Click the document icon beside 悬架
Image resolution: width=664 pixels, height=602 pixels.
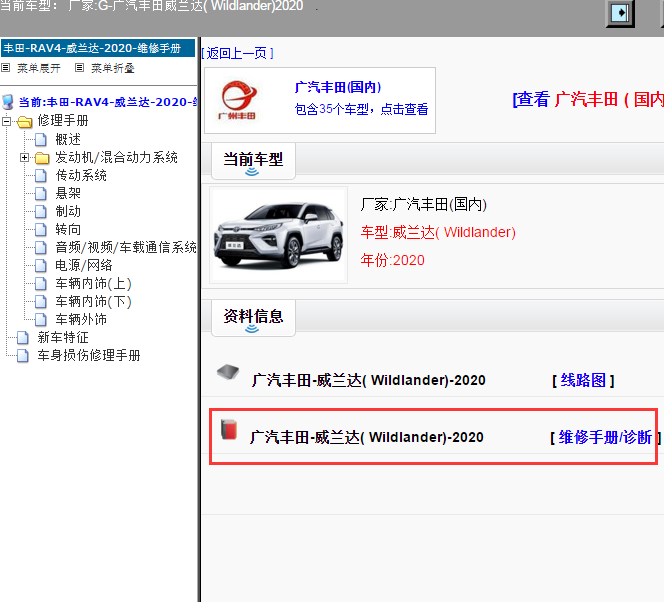click(x=41, y=193)
